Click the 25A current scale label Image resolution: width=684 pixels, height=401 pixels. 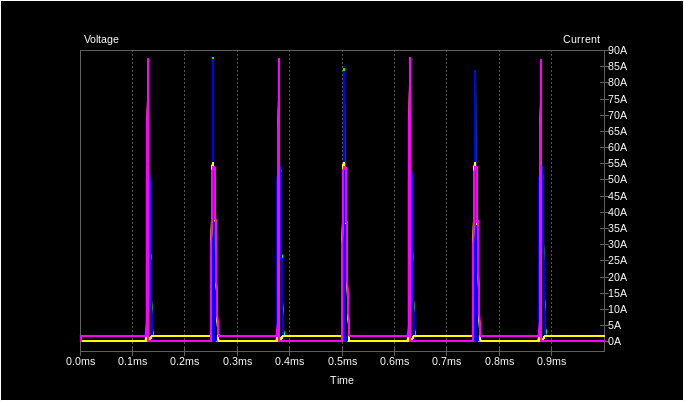pos(617,260)
